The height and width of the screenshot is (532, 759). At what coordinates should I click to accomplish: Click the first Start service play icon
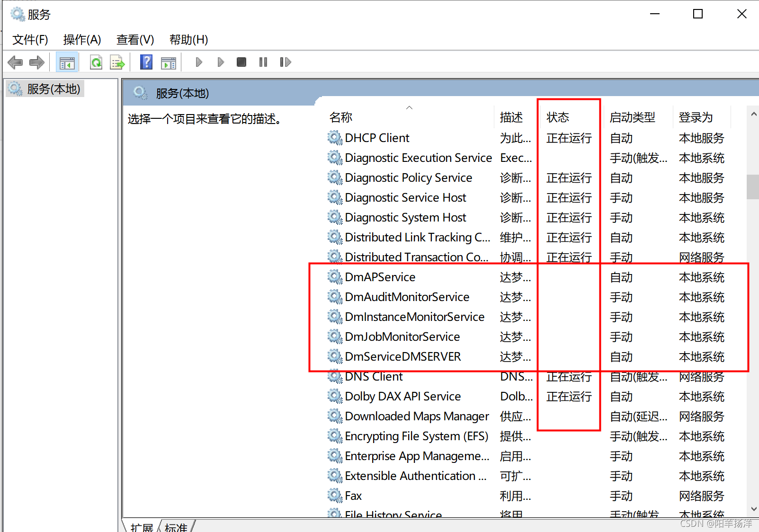tap(199, 62)
